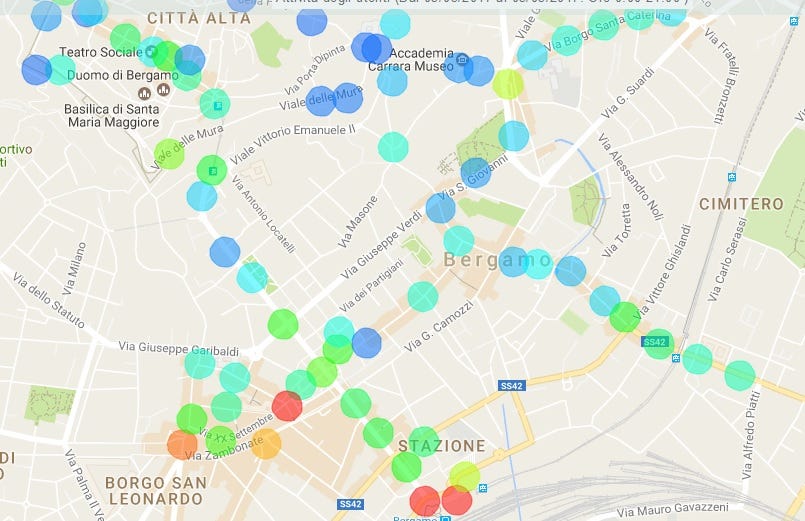Click Basilica di Santa Maria Maggiore label
The image size is (805, 521).
click(x=112, y=115)
